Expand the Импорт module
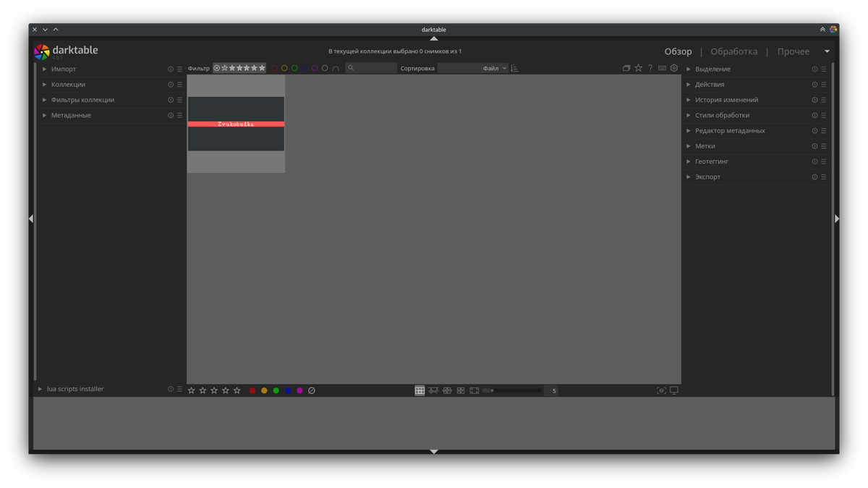Viewport: 868px width, 488px height. [44, 70]
